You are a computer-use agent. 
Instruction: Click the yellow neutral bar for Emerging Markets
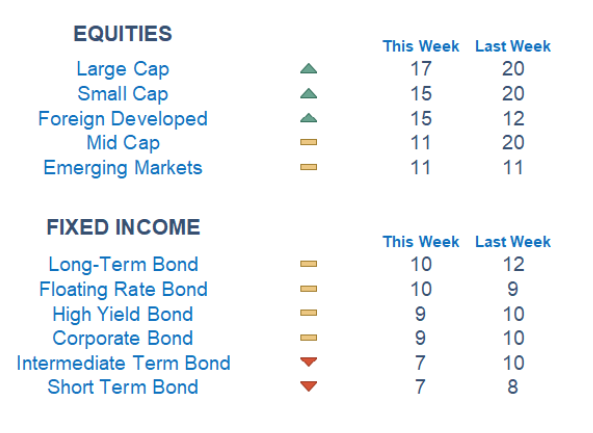(308, 167)
